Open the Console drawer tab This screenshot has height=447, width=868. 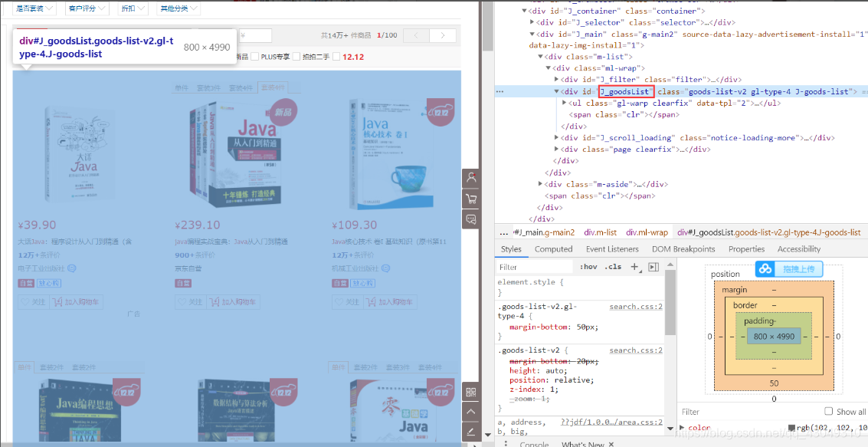533,444
